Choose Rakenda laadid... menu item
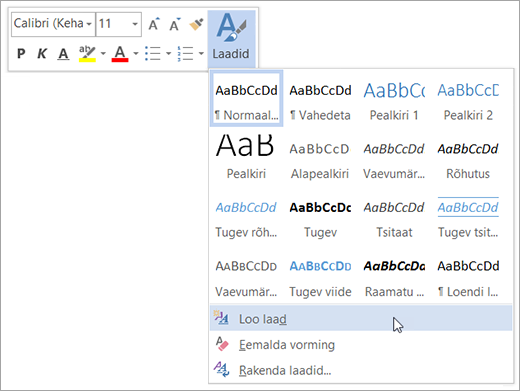 tap(361, 370)
